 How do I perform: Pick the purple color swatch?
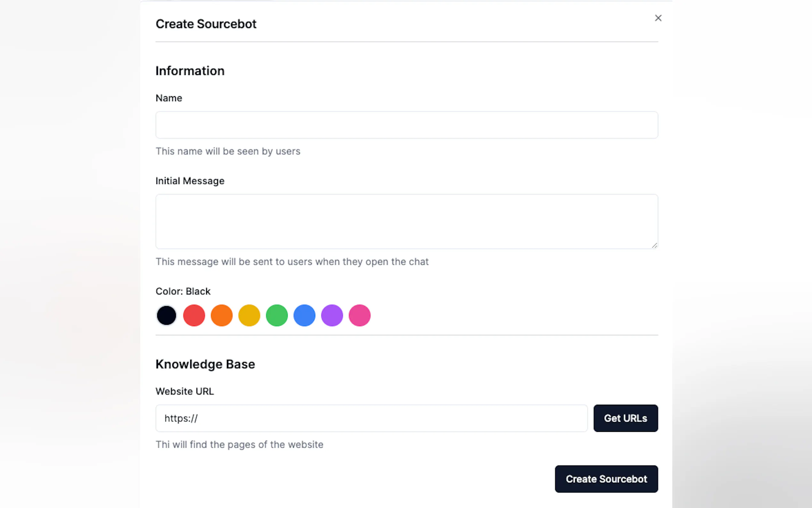pos(332,315)
